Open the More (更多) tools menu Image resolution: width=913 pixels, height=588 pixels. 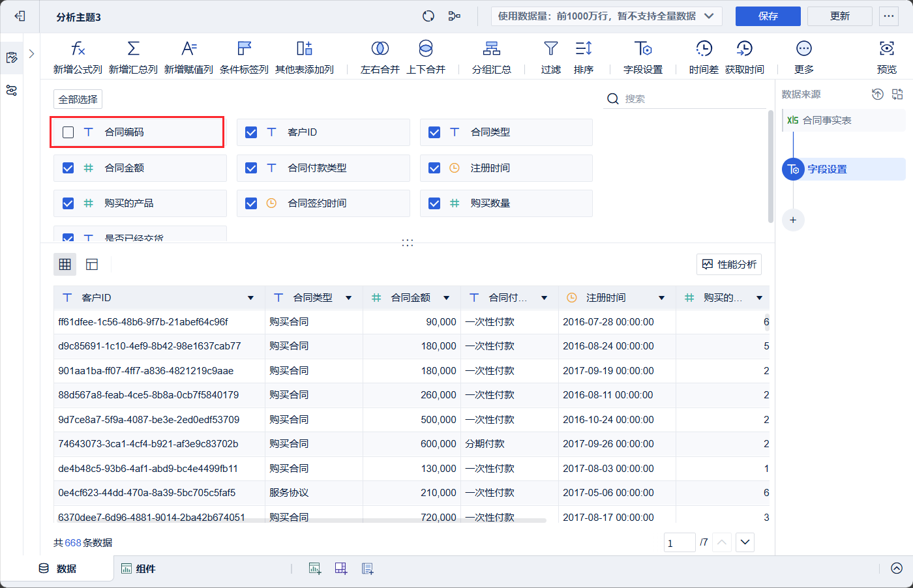point(804,57)
